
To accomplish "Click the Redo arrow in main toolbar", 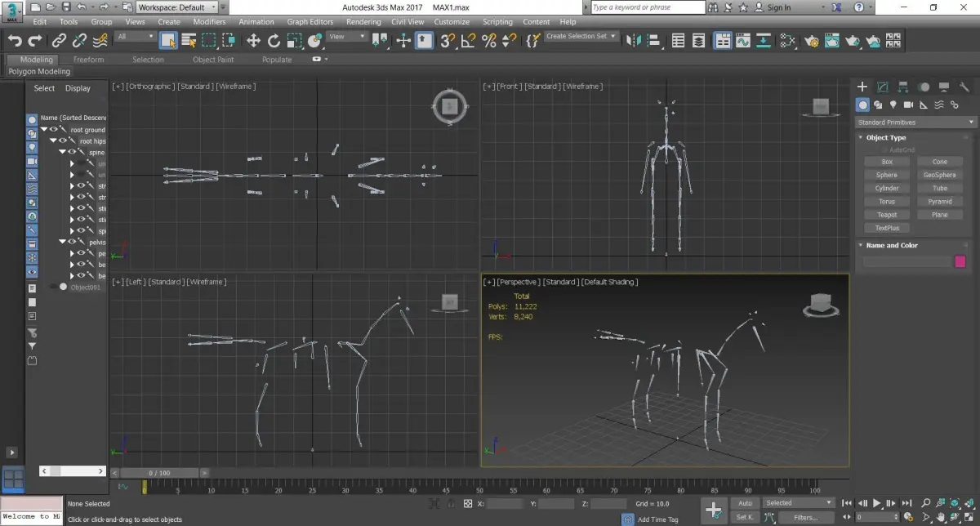I will pos(35,40).
